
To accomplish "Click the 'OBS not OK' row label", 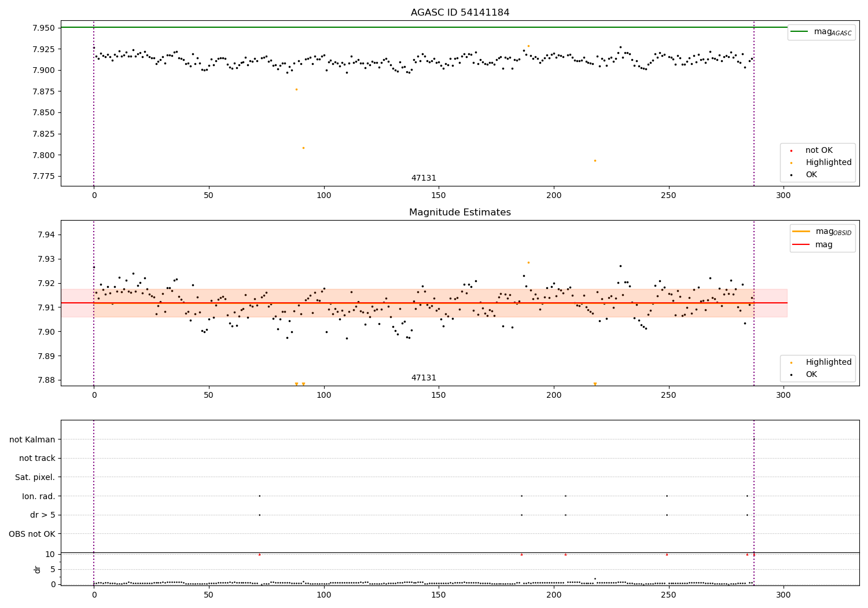I will click(x=32, y=534).
